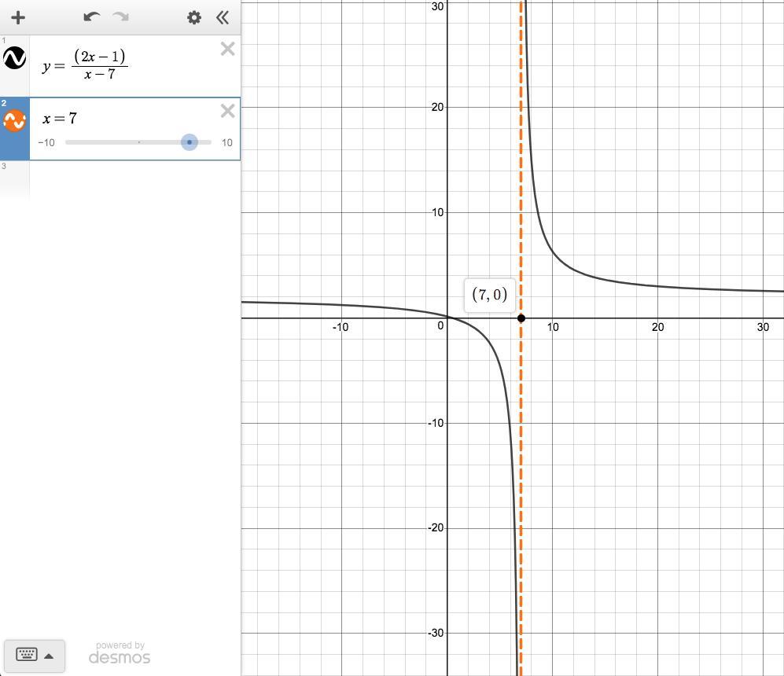Click x-axis label -10

tap(340, 327)
